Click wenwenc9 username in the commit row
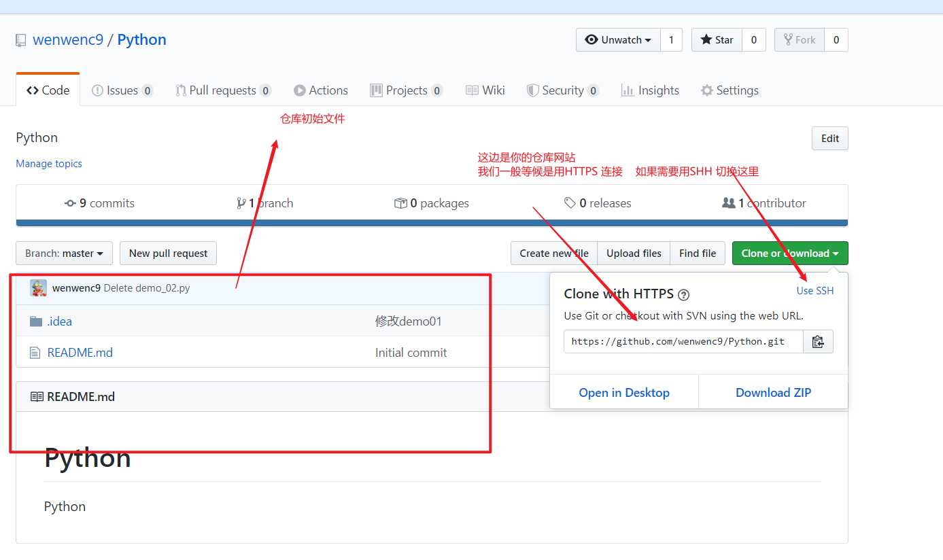 click(x=76, y=288)
